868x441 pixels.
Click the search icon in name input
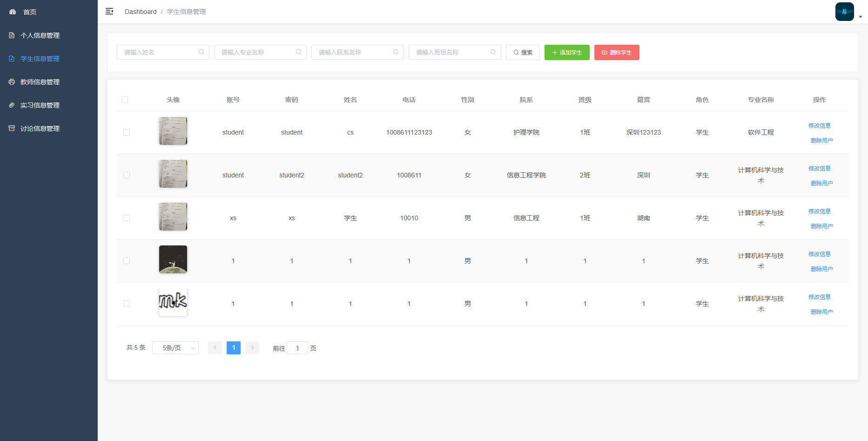click(x=201, y=52)
